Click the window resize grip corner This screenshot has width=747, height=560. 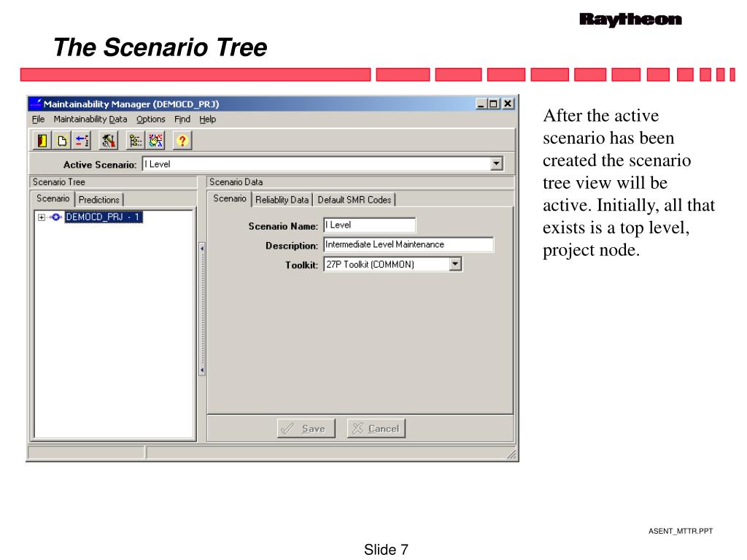click(511, 454)
